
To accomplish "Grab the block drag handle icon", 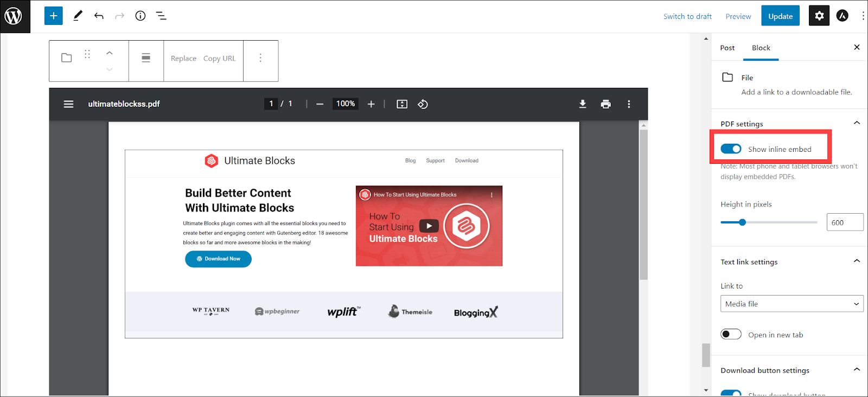I will tap(87, 54).
